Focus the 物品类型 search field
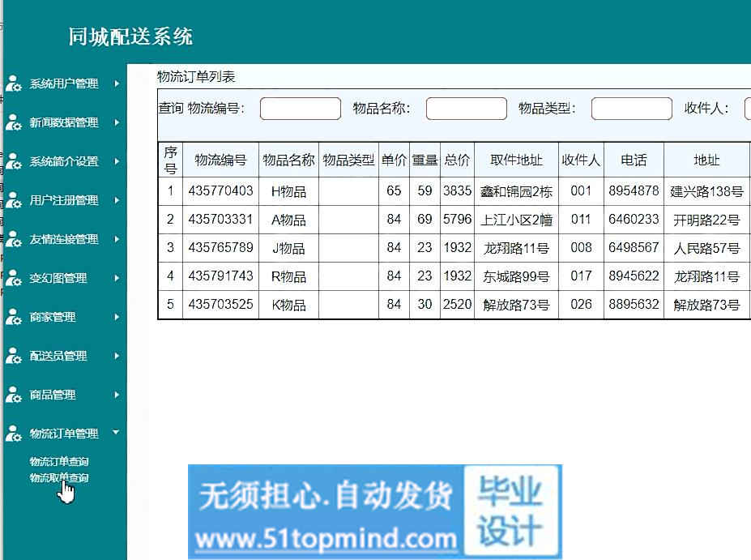The image size is (751, 560). 632,109
